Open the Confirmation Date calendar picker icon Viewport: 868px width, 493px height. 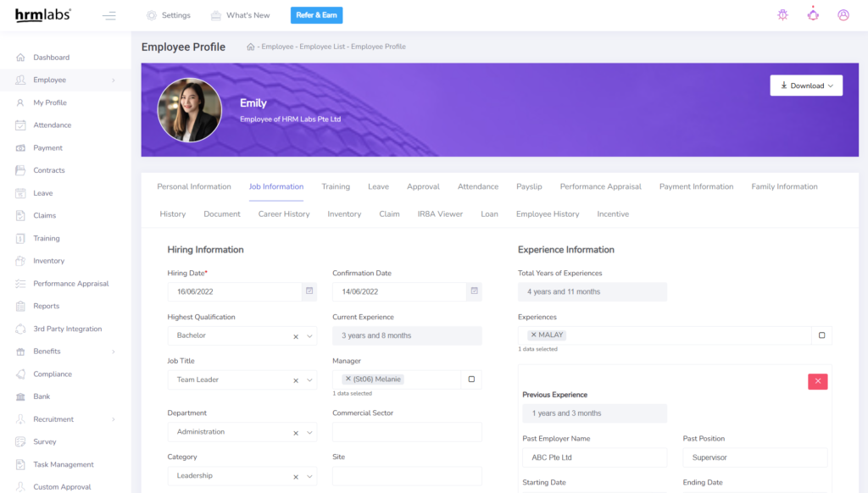[474, 291]
